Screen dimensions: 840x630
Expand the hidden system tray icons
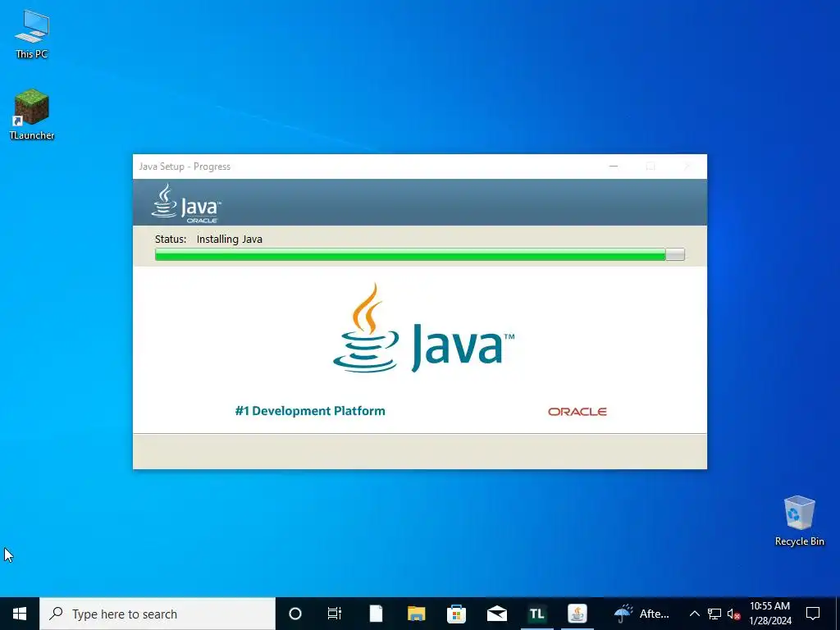(x=694, y=614)
